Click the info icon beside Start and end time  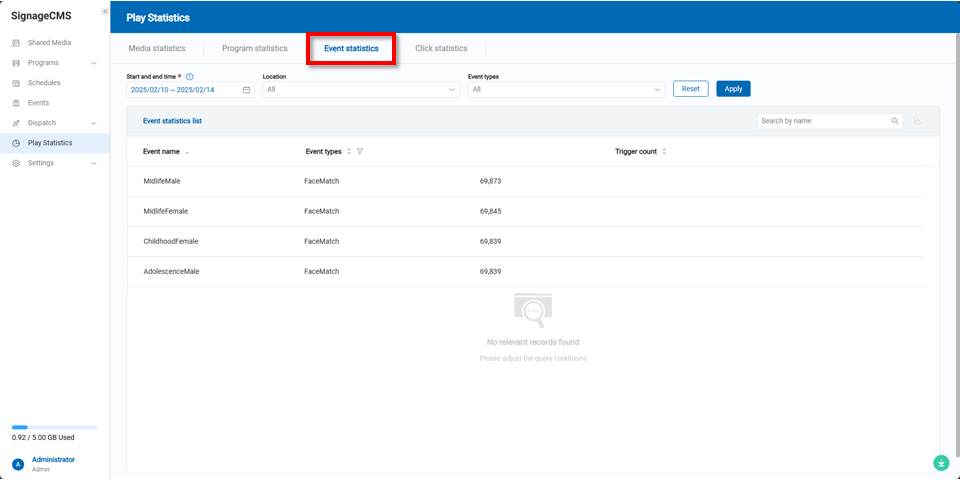[190, 76]
